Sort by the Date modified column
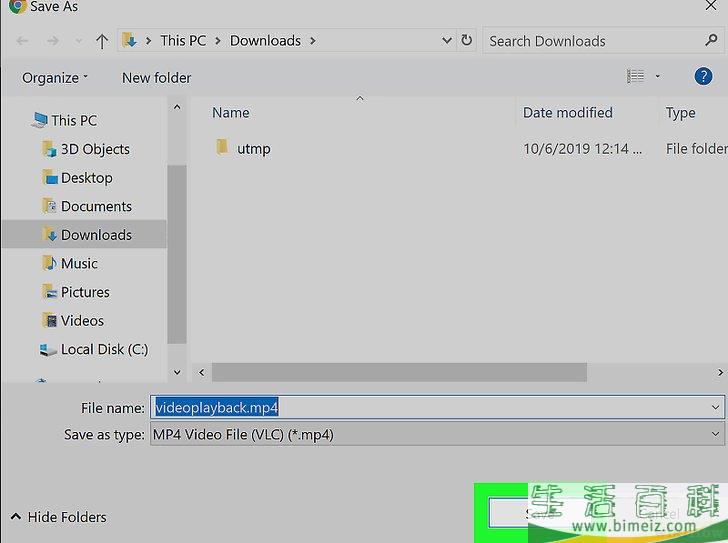728x543 pixels. point(567,113)
